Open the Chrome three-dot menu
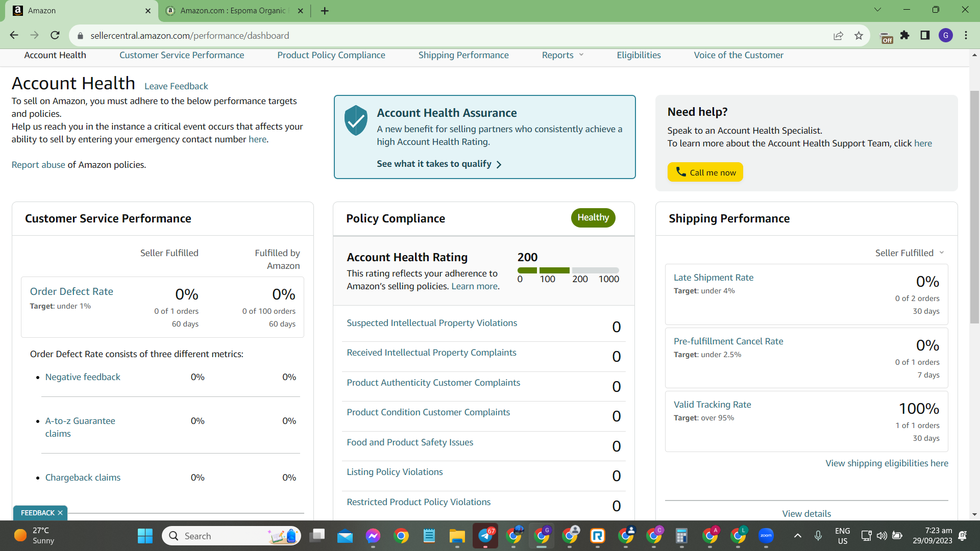 (966, 35)
